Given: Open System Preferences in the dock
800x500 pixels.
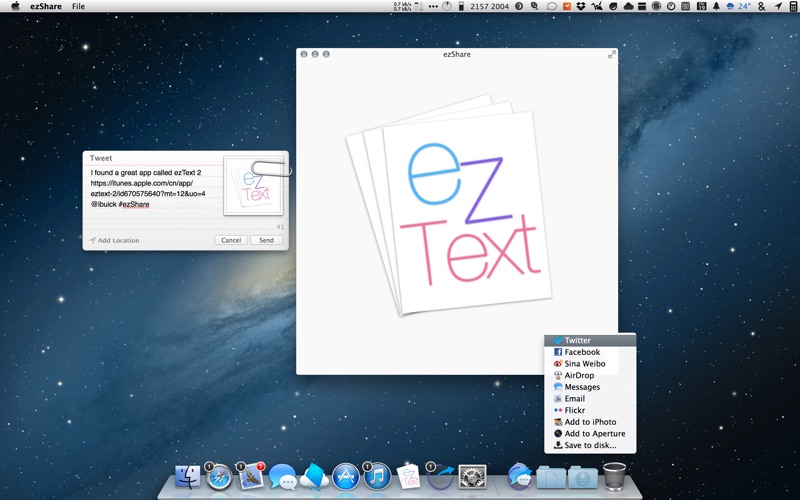Looking at the screenshot, I should (x=472, y=477).
